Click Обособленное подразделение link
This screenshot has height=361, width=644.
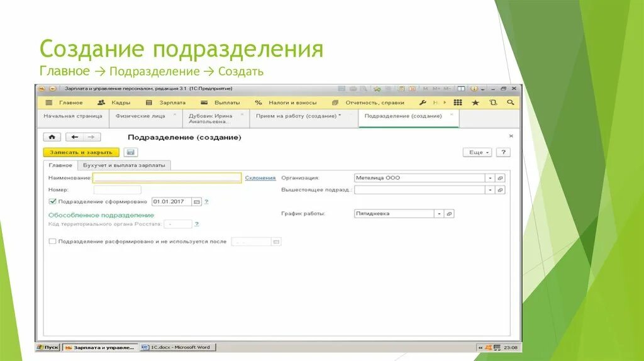point(101,215)
